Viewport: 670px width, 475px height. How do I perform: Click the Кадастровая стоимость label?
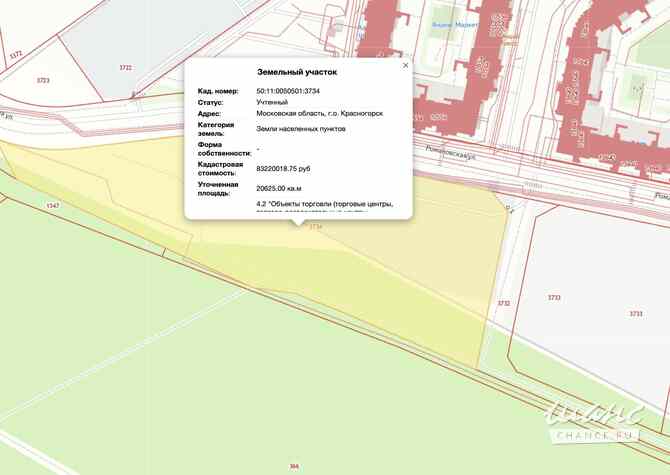(220, 169)
